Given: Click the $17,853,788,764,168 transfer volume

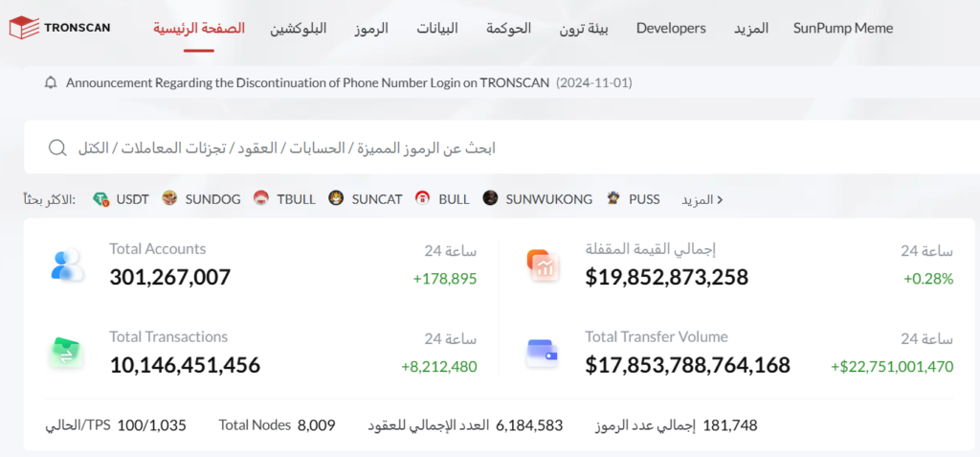Looking at the screenshot, I should click(x=687, y=365).
